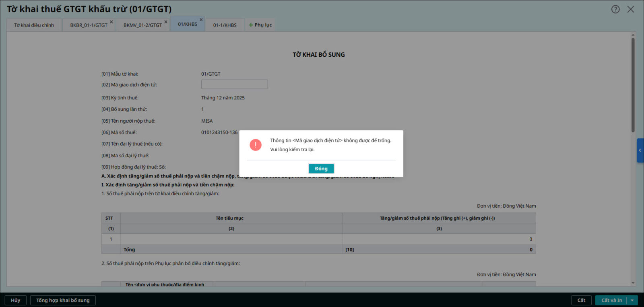Close the 01/KHBS tab with its x
This screenshot has height=307, width=644.
(x=201, y=20)
